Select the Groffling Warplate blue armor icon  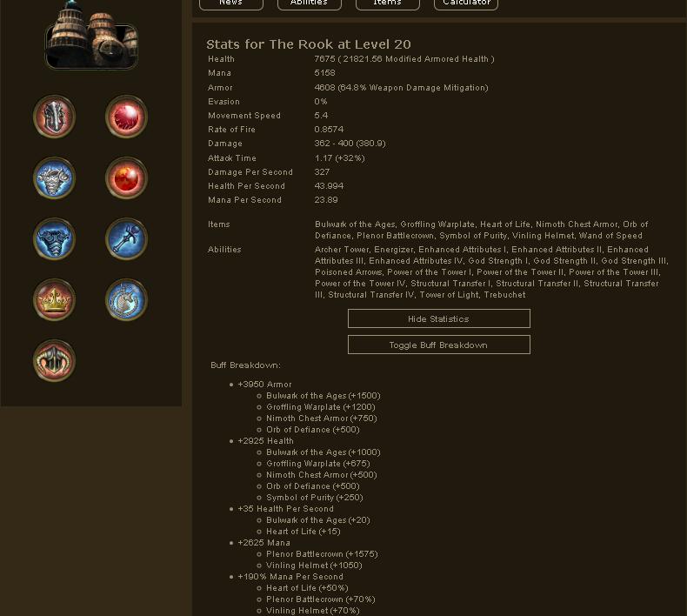pos(54,178)
